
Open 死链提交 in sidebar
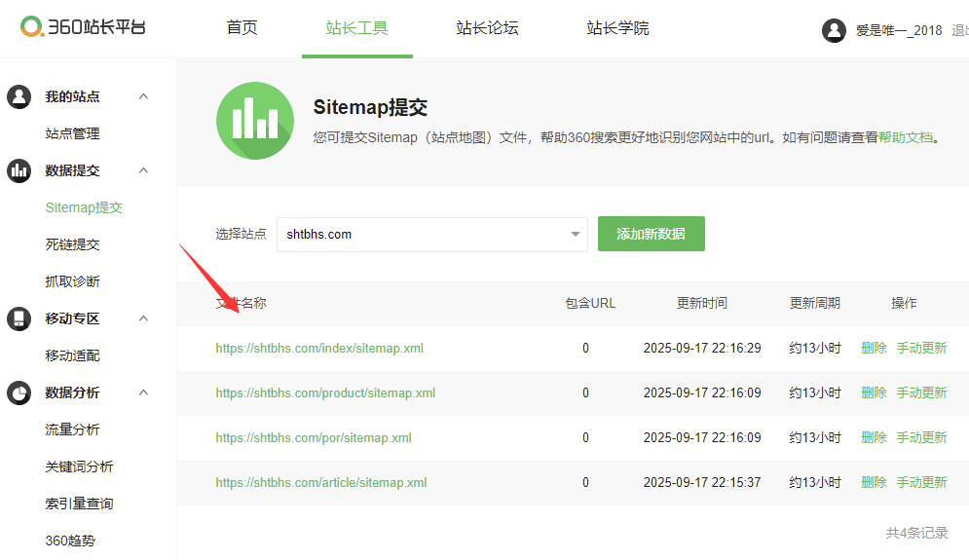click(72, 244)
